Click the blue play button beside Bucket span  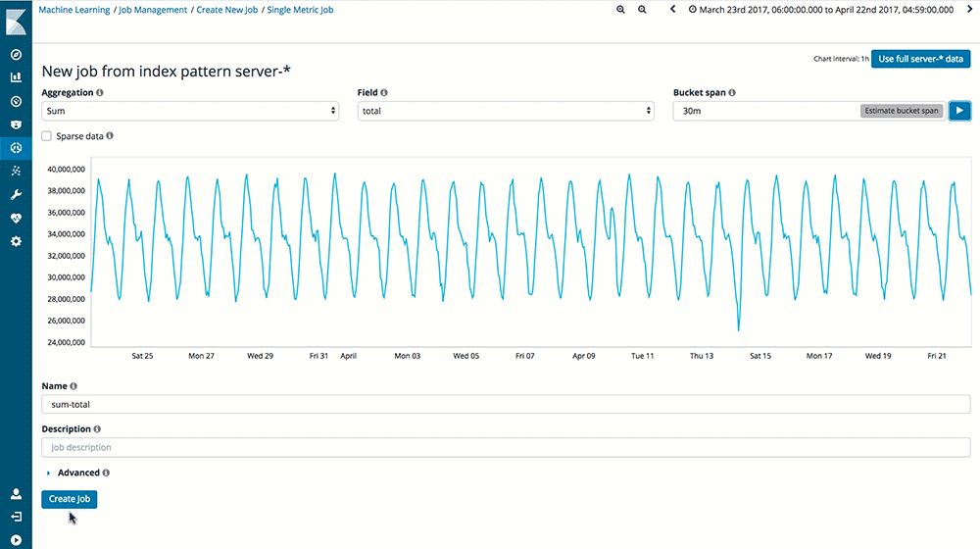click(x=959, y=111)
